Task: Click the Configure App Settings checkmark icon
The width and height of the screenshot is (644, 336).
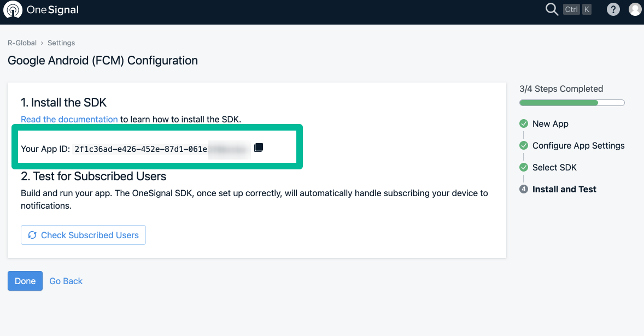Action: tap(524, 145)
